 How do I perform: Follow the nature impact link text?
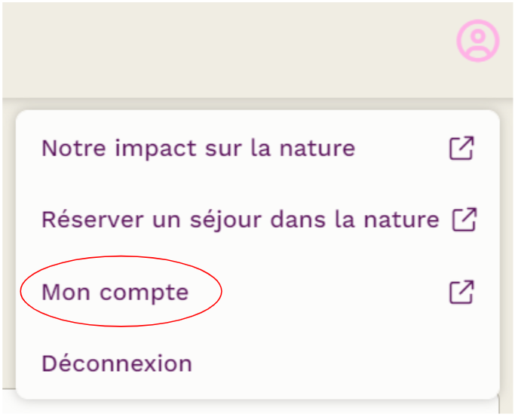point(198,148)
